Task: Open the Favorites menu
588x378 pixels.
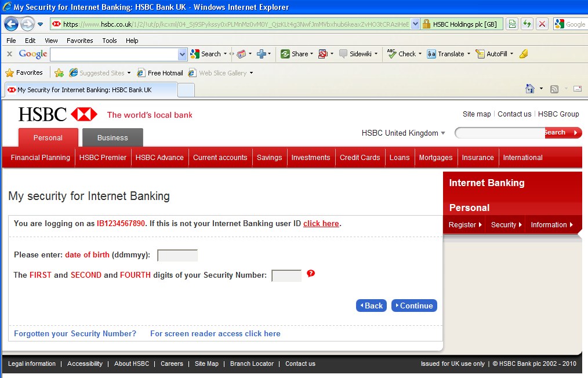Action: 80,41
